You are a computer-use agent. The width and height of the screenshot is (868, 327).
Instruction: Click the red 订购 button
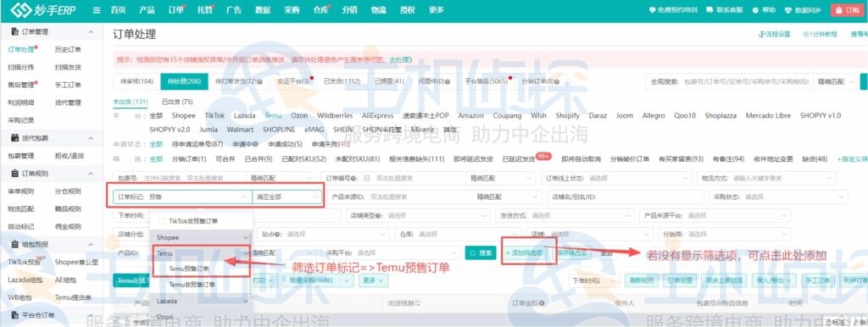[847, 10]
